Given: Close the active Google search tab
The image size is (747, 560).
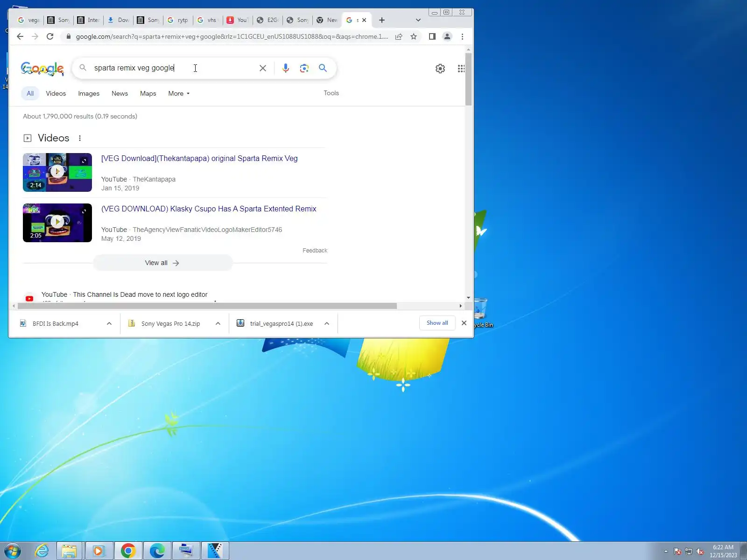Looking at the screenshot, I should (x=364, y=20).
